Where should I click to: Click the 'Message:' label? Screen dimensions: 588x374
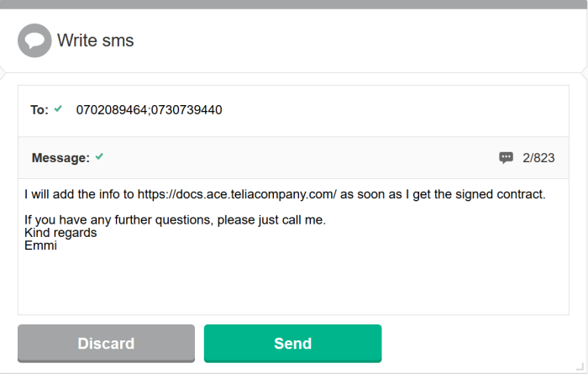(x=60, y=157)
